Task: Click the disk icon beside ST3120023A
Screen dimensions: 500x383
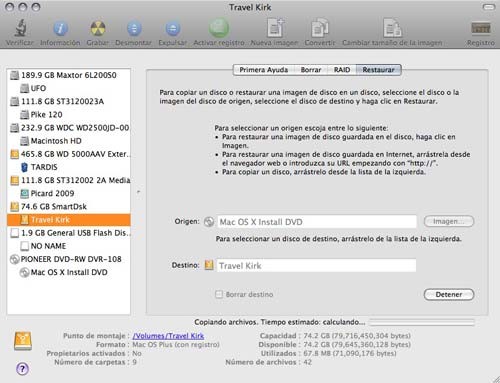Action: click(x=14, y=101)
